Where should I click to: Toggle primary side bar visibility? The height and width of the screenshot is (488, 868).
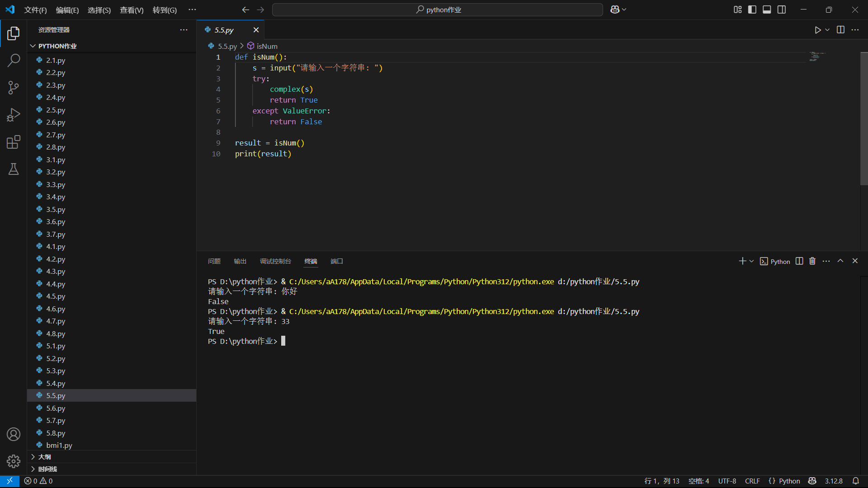click(x=752, y=9)
